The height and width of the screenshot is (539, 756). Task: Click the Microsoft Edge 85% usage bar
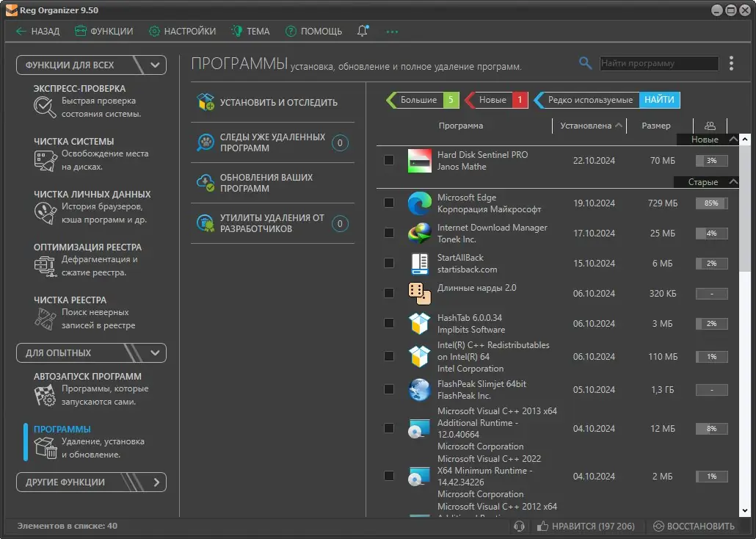(x=712, y=203)
